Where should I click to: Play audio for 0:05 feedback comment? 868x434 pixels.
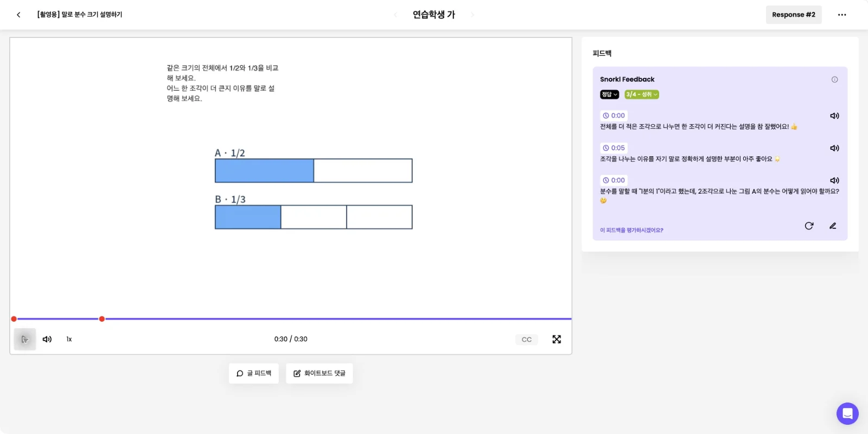pyautogui.click(x=834, y=148)
